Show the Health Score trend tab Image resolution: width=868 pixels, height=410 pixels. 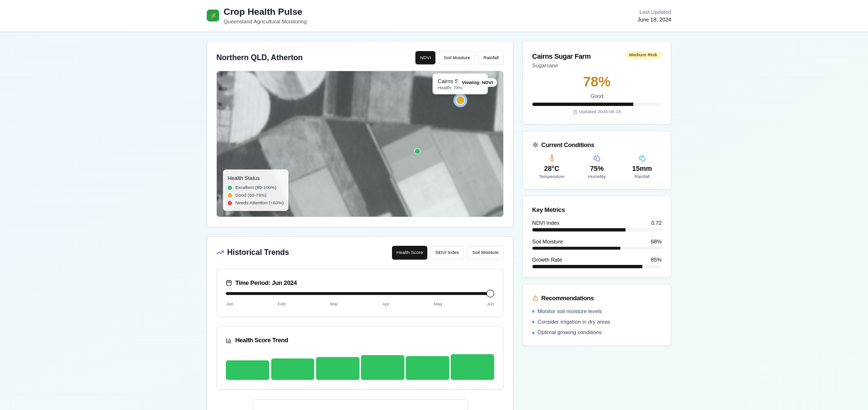pos(410,252)
